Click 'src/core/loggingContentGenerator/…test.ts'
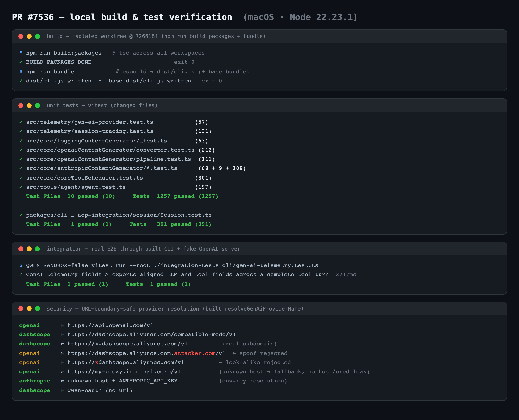This screenshot has height=420, width=519. [96, 141]
